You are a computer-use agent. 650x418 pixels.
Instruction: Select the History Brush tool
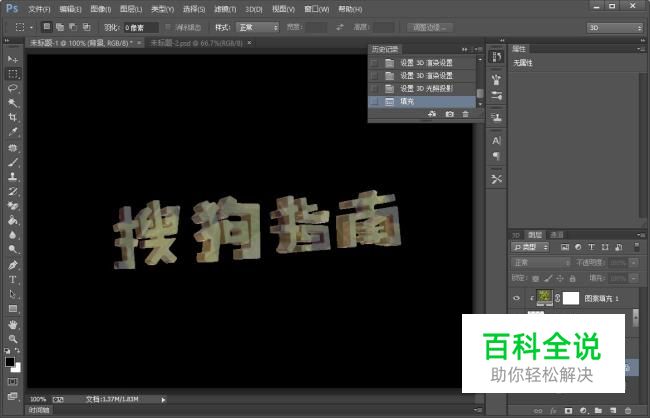pyautogui.click(x=13, y=191)
